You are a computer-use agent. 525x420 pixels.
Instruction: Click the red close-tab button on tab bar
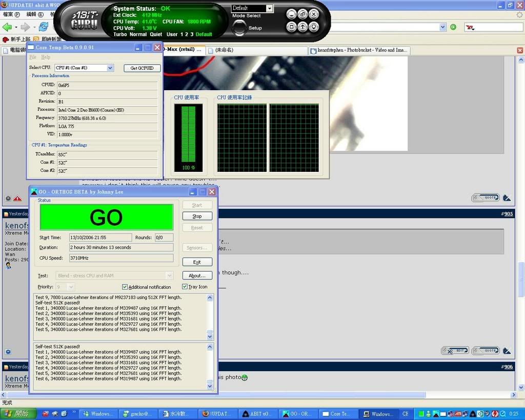[x=520, y=50]
